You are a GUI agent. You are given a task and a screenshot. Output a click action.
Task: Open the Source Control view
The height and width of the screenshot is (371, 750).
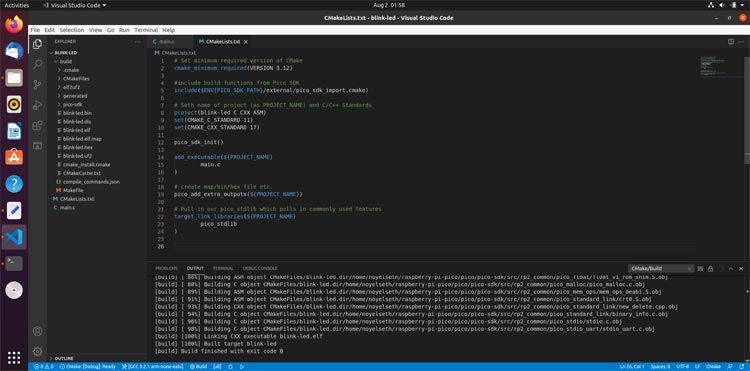click(x=37, y=85)
